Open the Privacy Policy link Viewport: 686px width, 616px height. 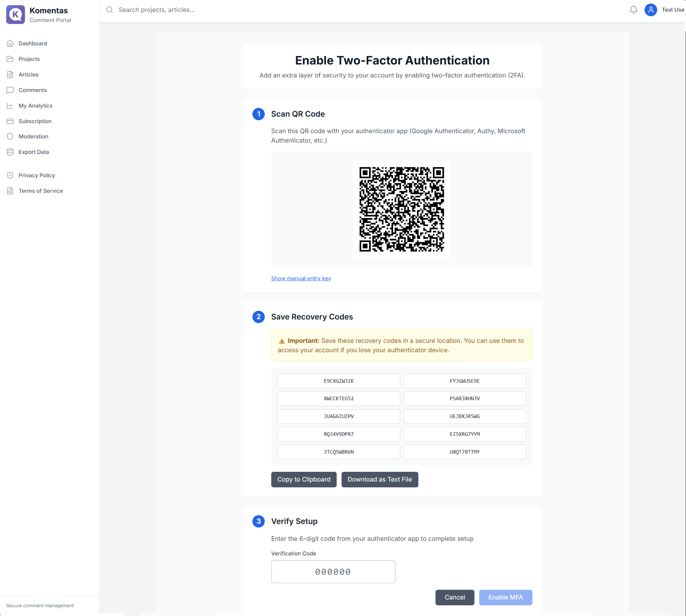tap(37, 175)
